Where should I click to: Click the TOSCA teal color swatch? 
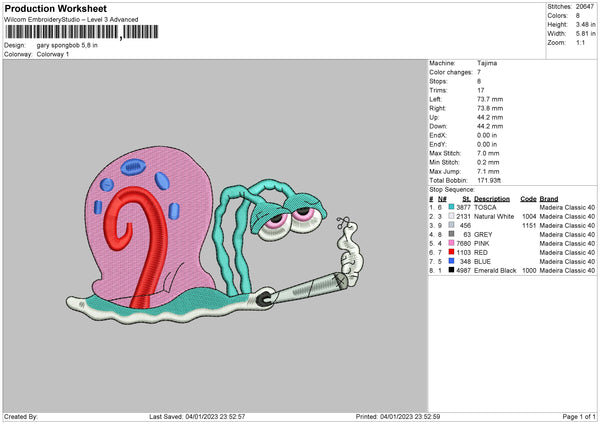[452, 207]
